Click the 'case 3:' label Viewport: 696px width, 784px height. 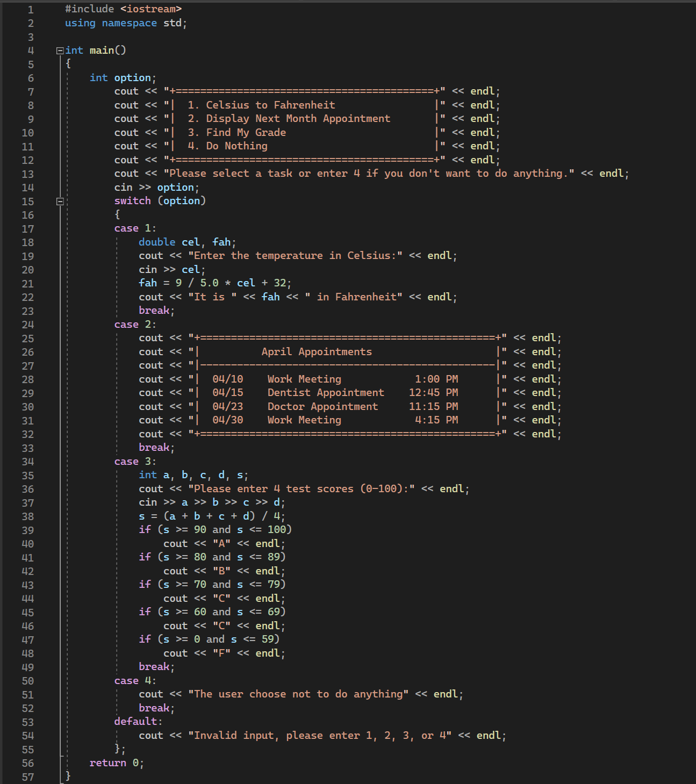135,462
